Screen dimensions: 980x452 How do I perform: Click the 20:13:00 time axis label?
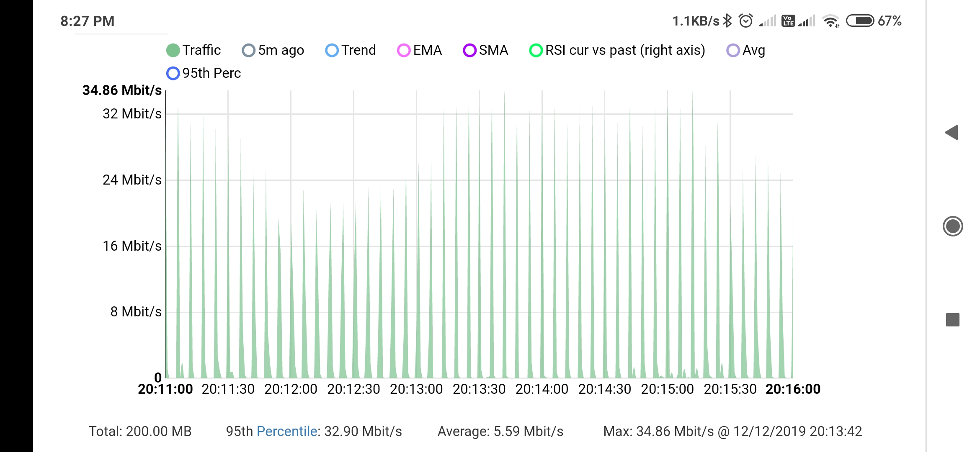point(416,389)
